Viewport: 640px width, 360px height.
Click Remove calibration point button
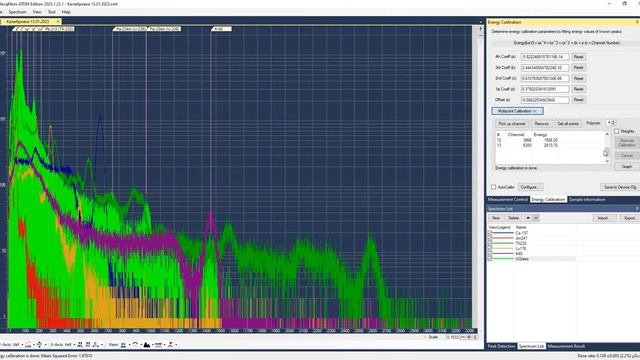coord(541,124)
